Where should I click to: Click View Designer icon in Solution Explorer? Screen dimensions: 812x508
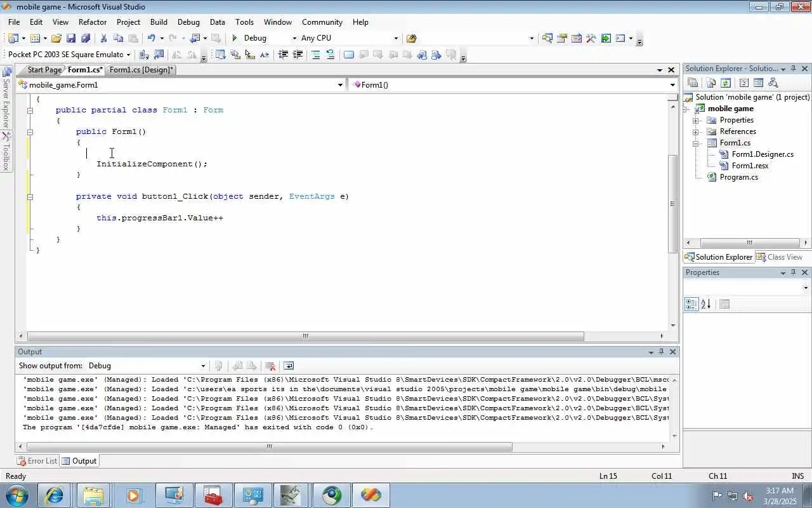pos(758,83)
